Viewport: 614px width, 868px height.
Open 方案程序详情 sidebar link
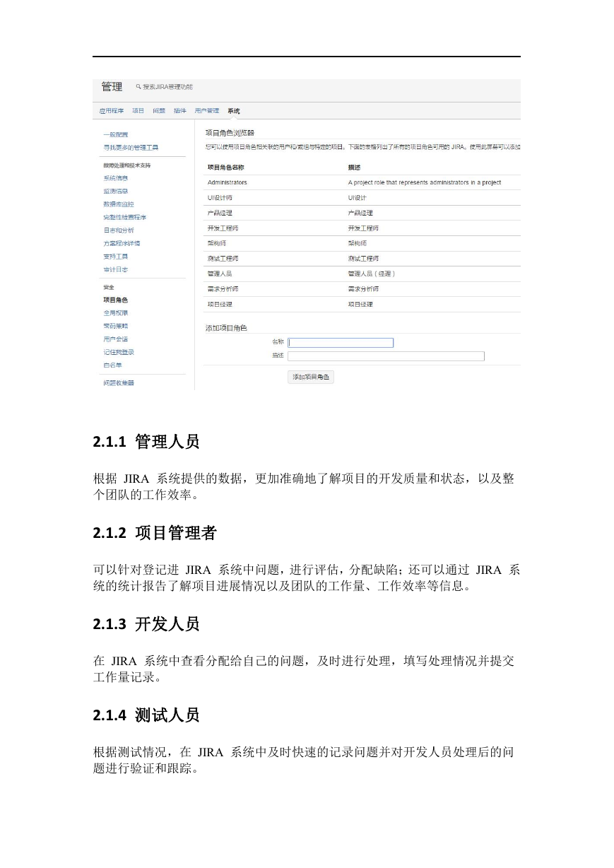click(x=122, y=243)
